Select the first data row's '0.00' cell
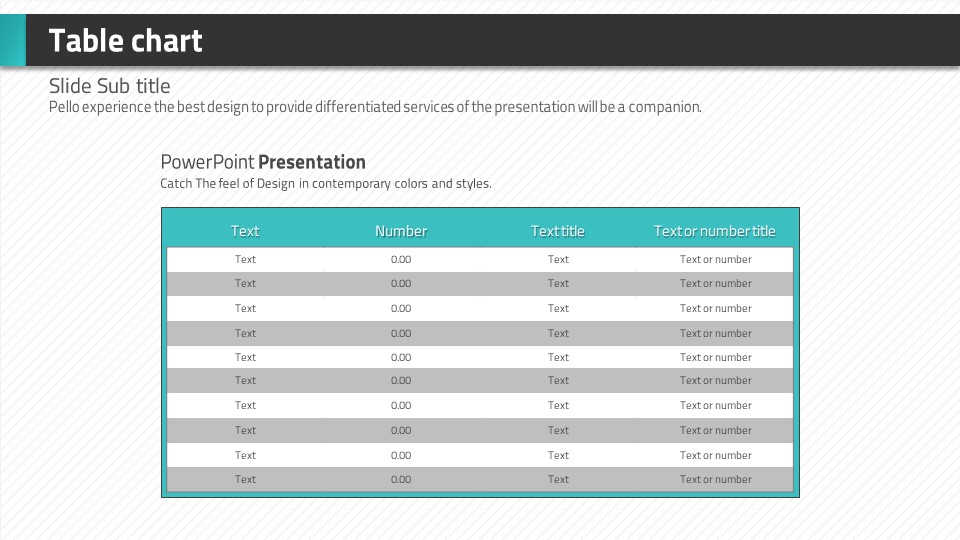Viewport: 960px width, 540px height. click(401, 259)
